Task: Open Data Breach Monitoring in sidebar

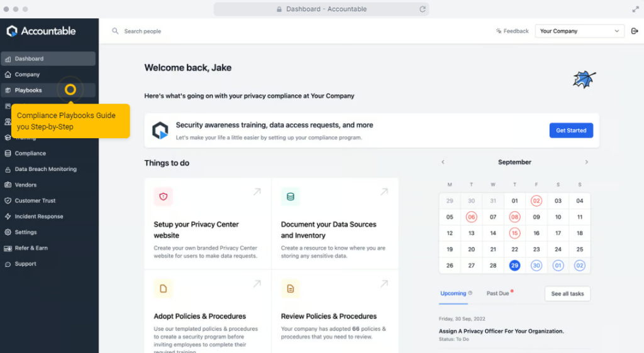Action: pyautogui.click(x=48, y=170)
